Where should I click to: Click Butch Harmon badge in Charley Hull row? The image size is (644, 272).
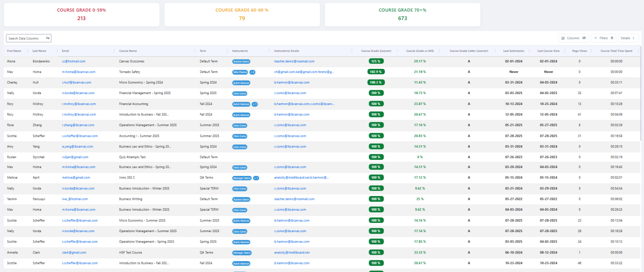241,83
